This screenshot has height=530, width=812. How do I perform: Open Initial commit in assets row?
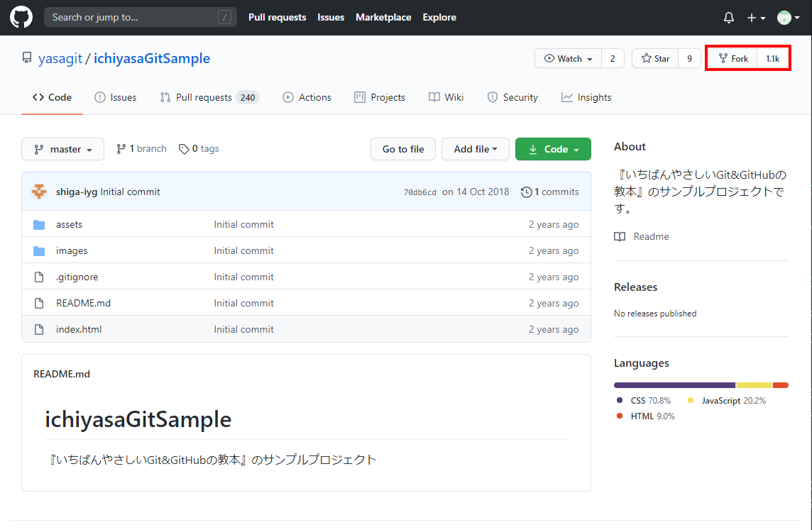point(244,225)
